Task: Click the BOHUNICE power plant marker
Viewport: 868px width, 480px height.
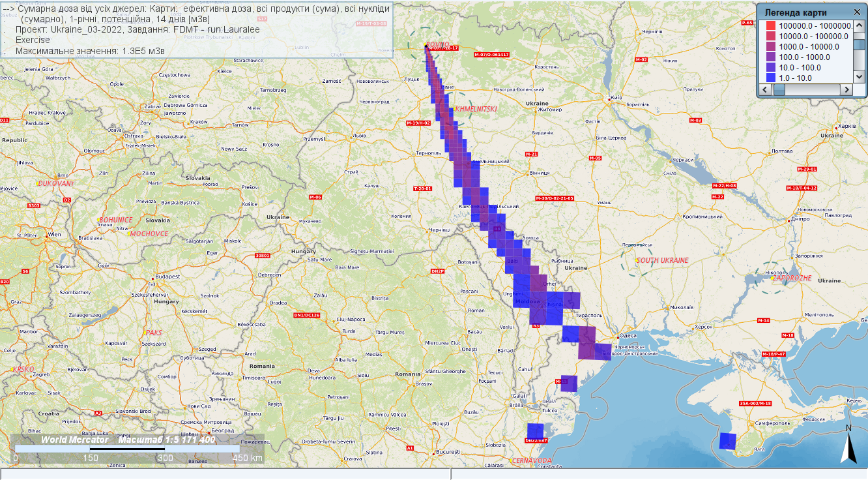Action: [100, 220]
